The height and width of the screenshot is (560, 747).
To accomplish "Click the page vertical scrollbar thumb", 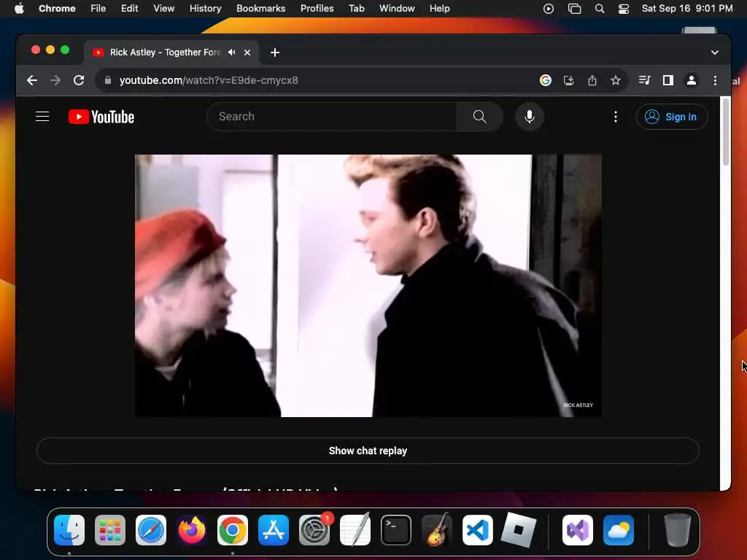I will click(726, 131).
